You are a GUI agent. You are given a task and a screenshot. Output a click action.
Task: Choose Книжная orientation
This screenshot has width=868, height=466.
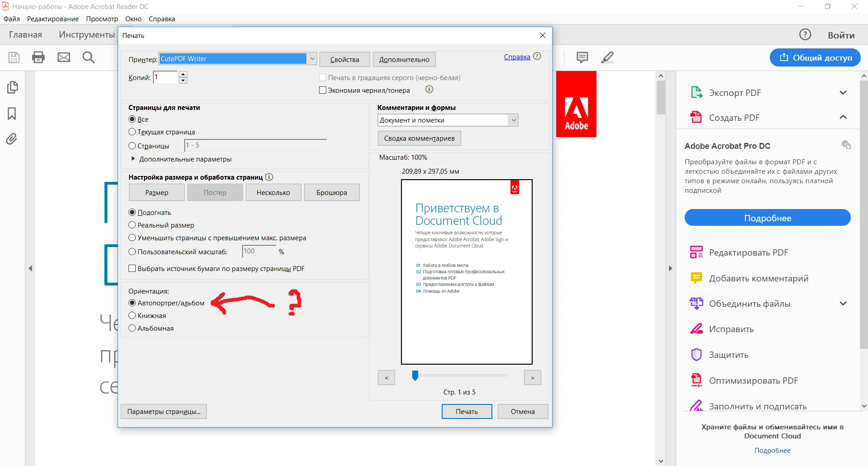tap(132, 315)
